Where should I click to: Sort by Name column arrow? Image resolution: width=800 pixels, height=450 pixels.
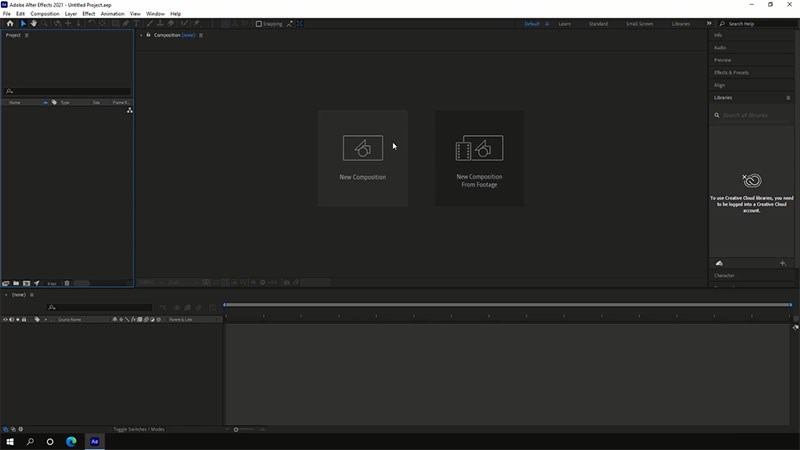click(x=45, y=102)
